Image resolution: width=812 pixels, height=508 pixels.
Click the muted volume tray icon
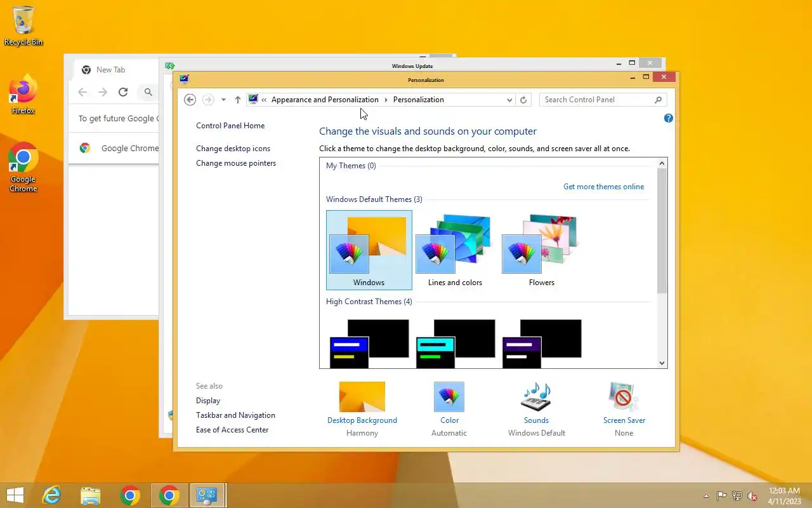[752, 496]
